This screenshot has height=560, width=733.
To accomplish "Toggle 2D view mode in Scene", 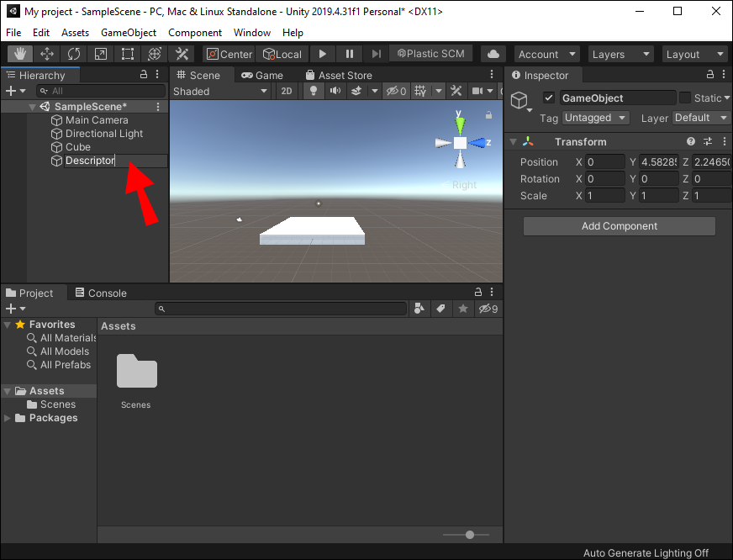I will 287,91.
